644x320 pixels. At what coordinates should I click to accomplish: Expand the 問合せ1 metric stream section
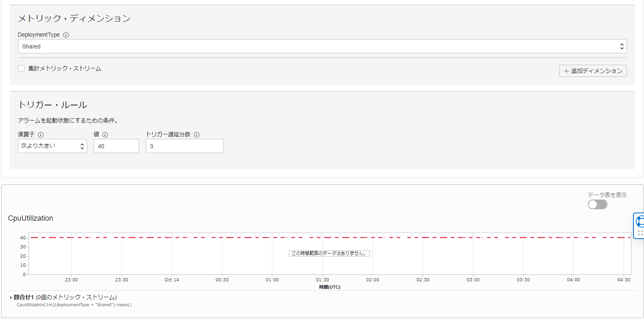coord(11,298)
